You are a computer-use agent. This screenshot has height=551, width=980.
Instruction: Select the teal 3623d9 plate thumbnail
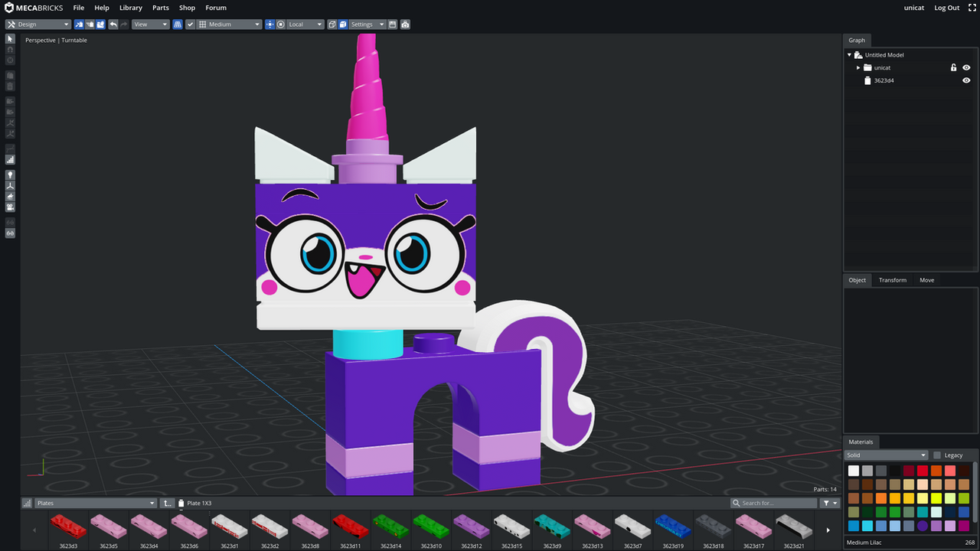[552, 529]
